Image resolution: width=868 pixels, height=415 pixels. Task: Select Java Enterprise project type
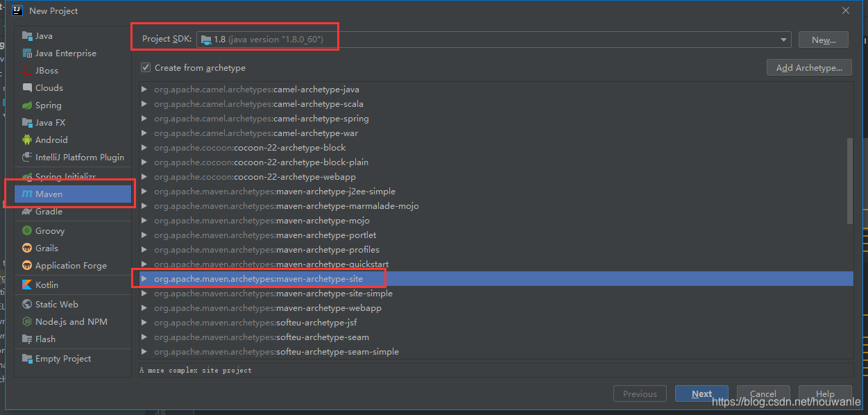click(x=73, y=53)
